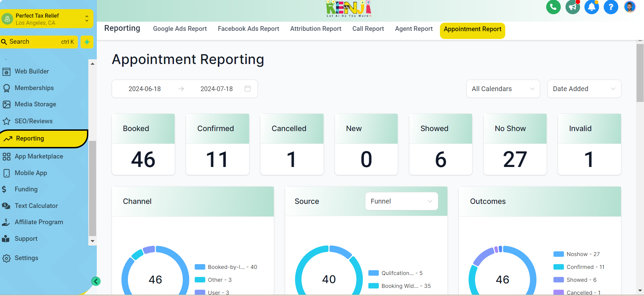The height and width of the screenshot is (296, 644).
Task: Click sidebar scroll up arrow
Action: pos(92,64)
